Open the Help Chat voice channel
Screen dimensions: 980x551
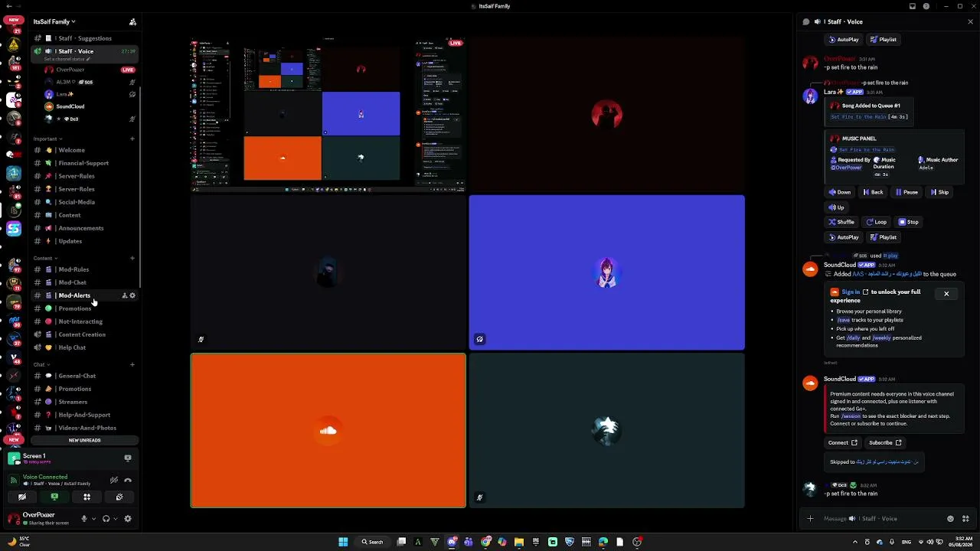click(x=84, y=347)
